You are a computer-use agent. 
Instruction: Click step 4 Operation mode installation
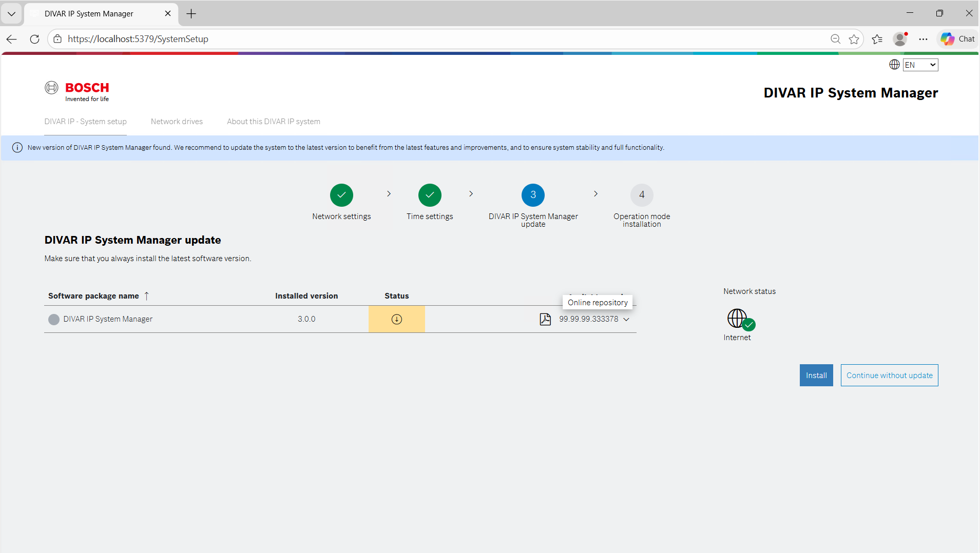click(x=641, y=195)
